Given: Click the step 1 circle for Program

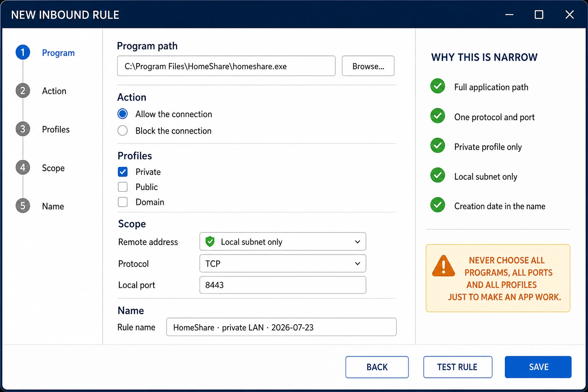Looking at the screenshot, I should pyautogui.click(x=23, y=52).
